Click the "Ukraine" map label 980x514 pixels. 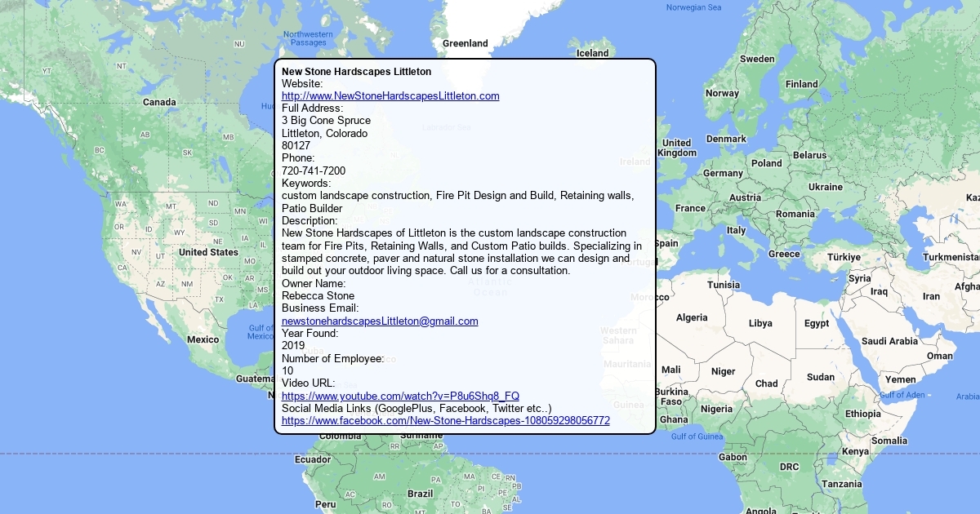pos(825,187)
